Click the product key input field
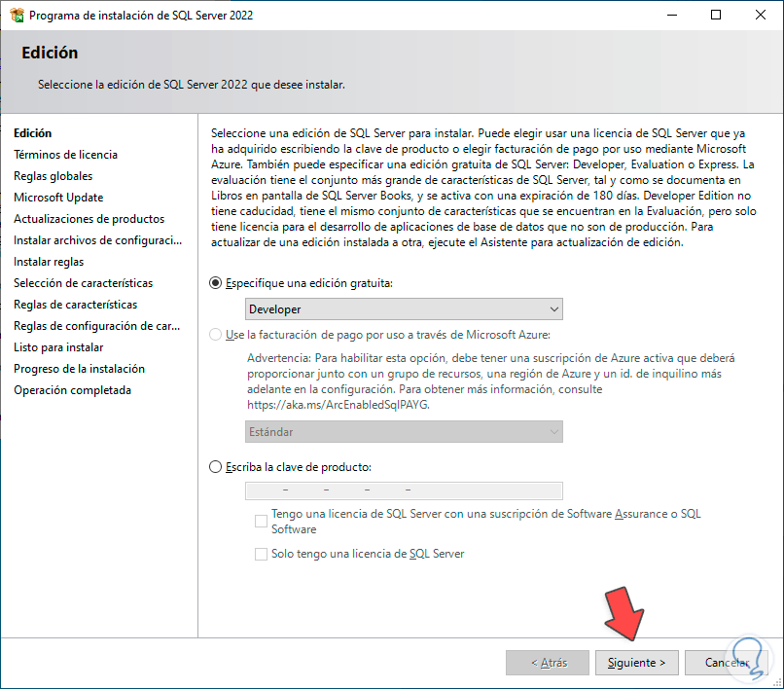This screenshot has width=784, height=689. click(404, 490)
